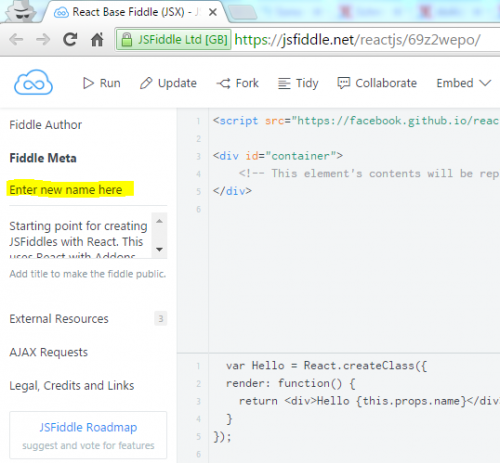Click the JSFiddle cloud logo

coord(33,82)
